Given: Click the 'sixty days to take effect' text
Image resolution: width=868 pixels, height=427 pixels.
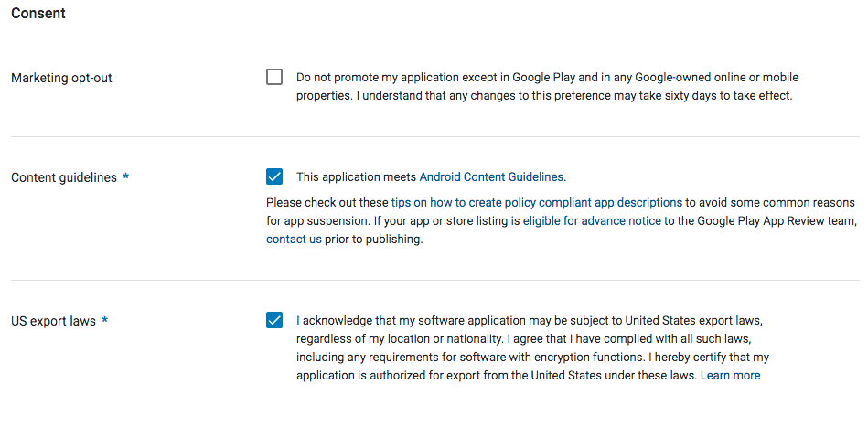Looking at the screenshot, I should tap(713, 96).
